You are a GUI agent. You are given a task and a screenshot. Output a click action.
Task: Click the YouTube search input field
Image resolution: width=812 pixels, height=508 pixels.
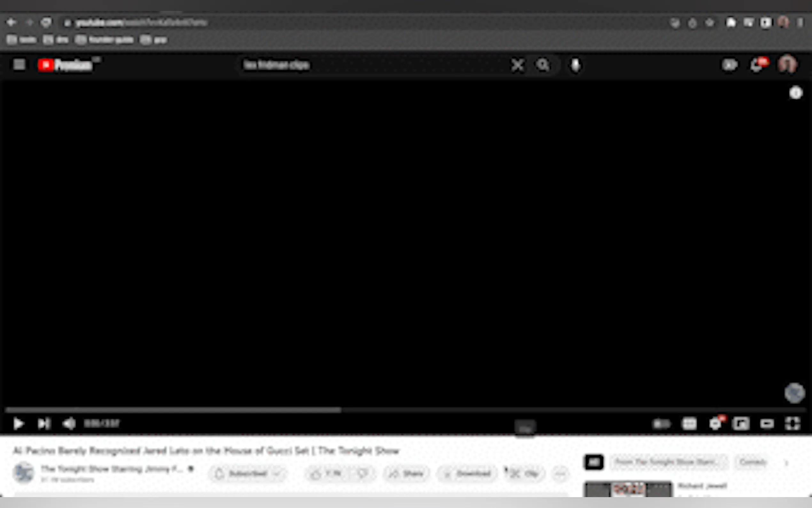(x=369, y=65)
